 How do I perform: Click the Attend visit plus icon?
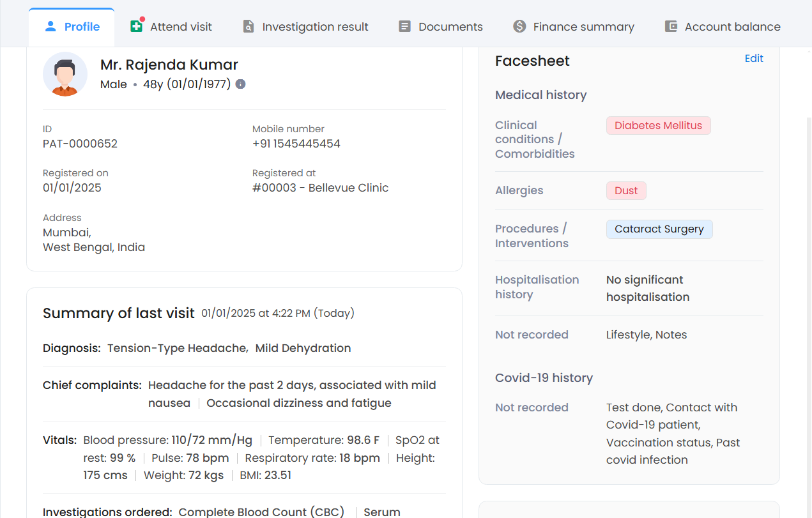(x=136, y=26)
